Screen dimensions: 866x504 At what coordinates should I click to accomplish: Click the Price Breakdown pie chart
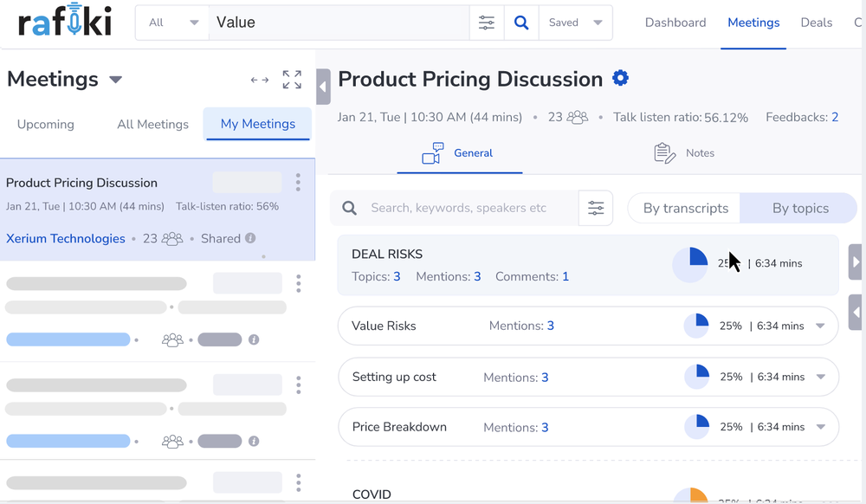697,427
